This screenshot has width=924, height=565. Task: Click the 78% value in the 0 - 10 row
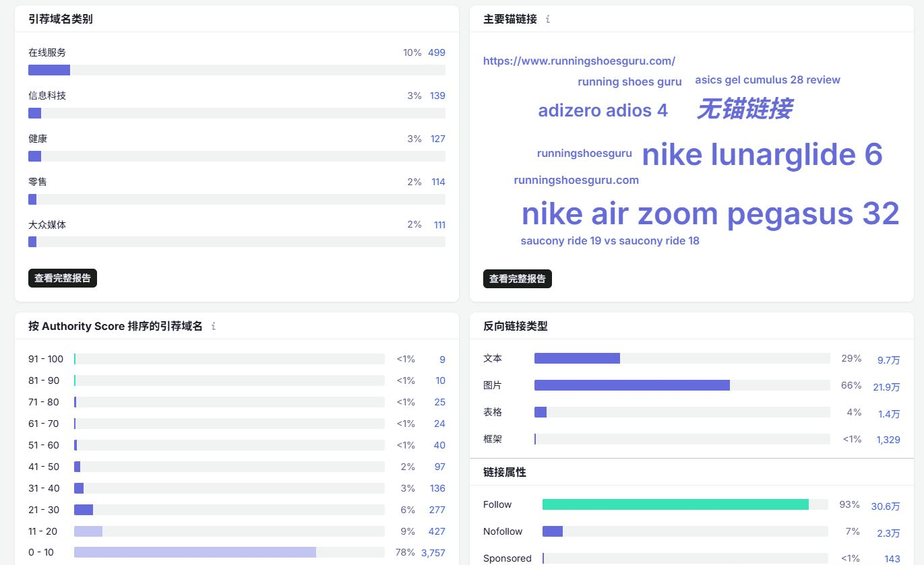pyautogui.click(x=405, y=552)
